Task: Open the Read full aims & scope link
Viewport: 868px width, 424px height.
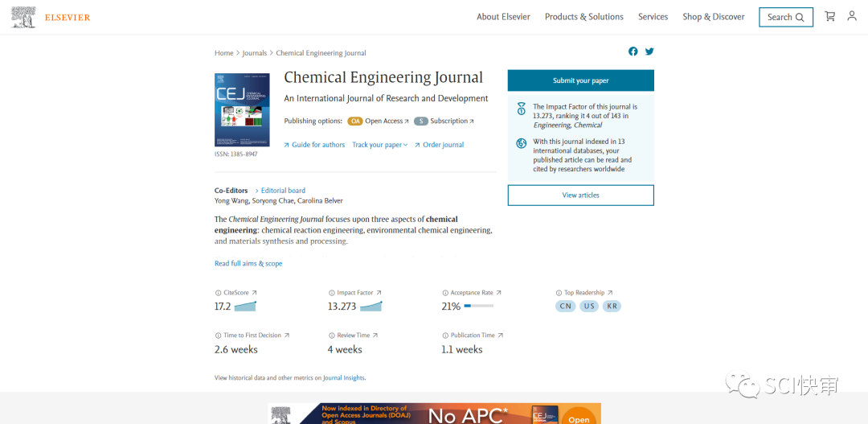Action: [248, 264]
